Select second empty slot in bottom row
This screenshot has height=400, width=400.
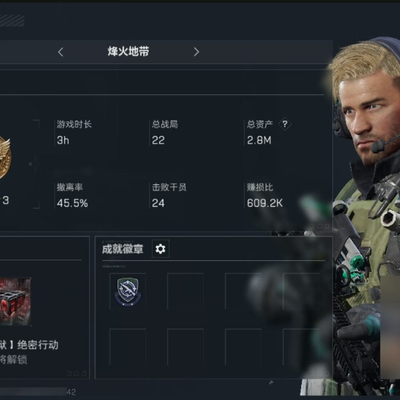pos(185,347)
